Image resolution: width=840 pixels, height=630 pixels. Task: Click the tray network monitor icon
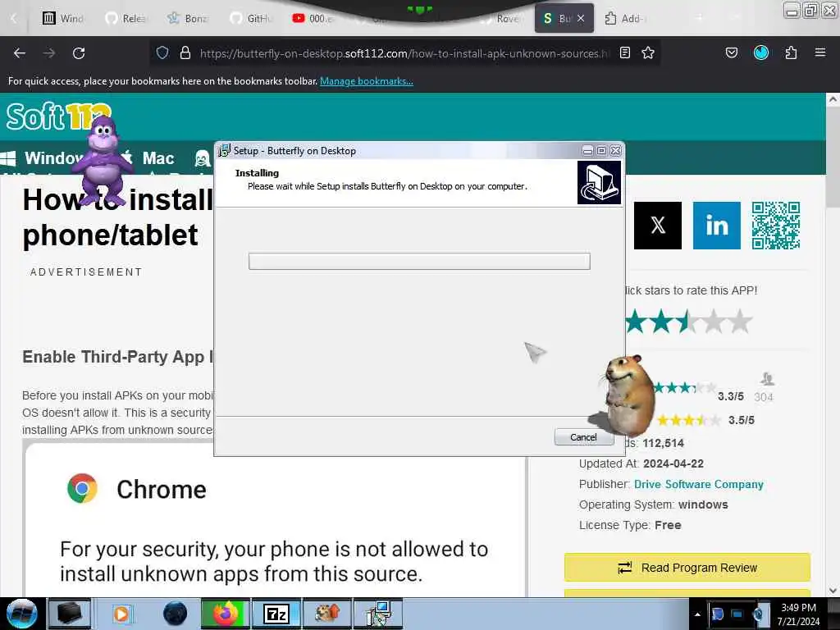[737, 614]
